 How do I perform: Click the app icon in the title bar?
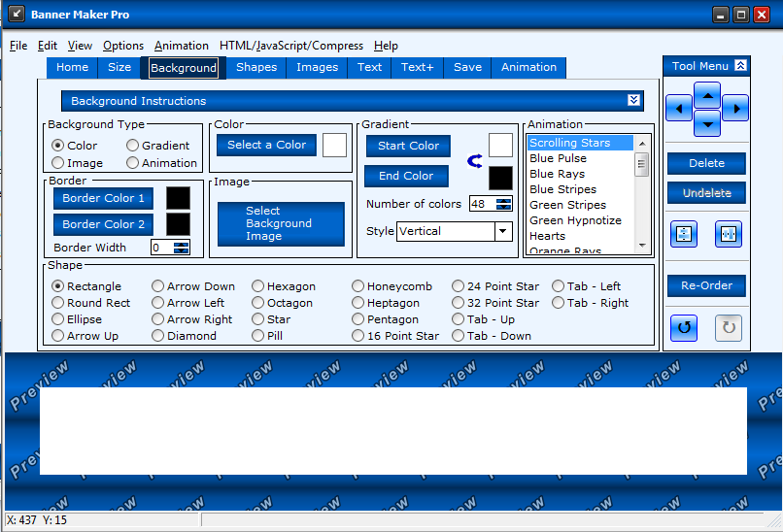17,14
